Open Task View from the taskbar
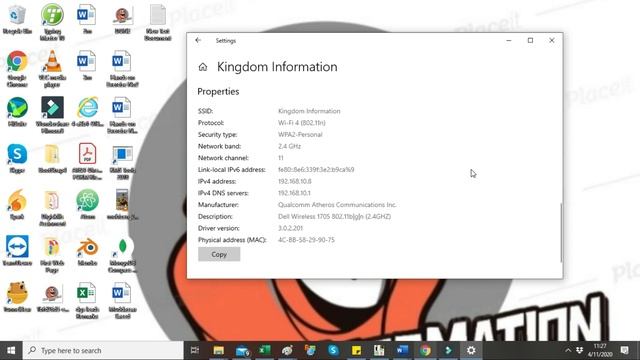640x360 pixels. point(195,350)
